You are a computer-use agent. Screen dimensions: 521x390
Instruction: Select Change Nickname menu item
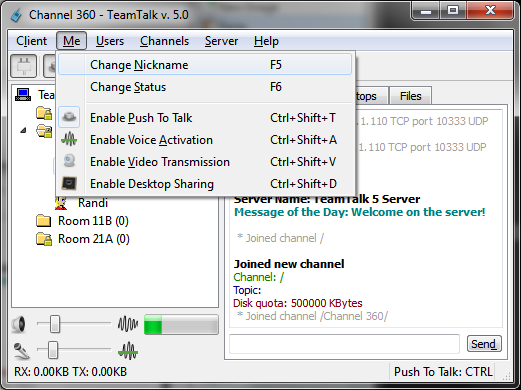(x=205, y=65)
